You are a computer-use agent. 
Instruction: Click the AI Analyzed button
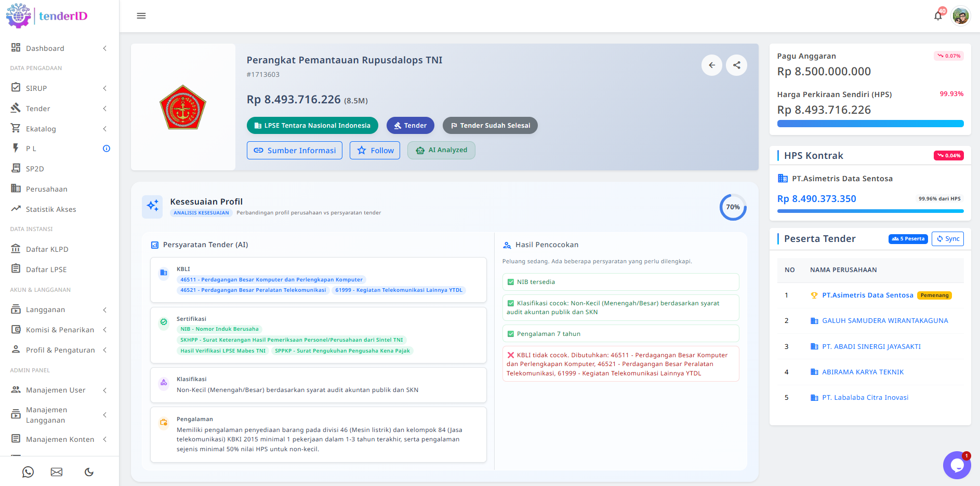click(441, 150)
